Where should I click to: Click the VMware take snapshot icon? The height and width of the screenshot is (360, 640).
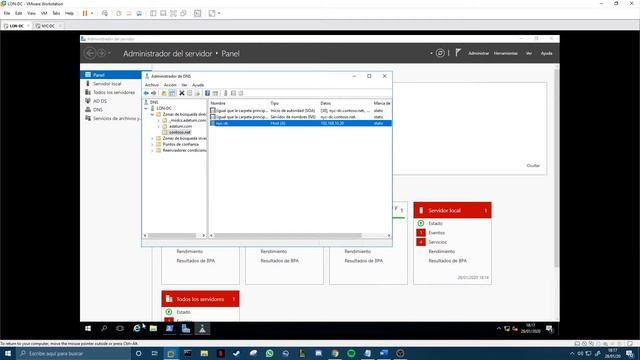[x=119, y=13]
